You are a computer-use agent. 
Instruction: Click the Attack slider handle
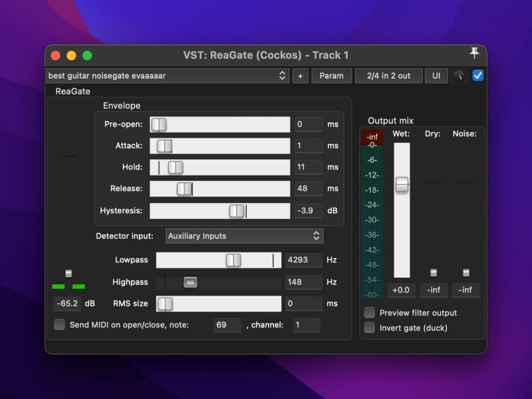pyautogui.click(x=165, y=146)
